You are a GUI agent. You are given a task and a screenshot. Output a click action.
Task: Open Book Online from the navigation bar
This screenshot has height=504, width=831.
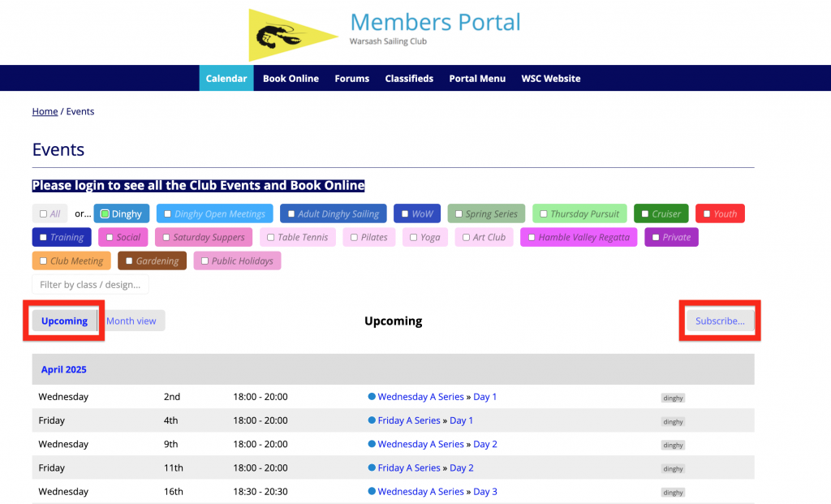point(291,79)
